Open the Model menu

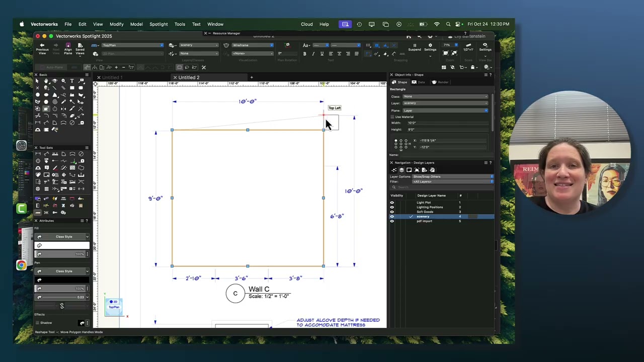pyautogui.click(x=136, y=24)
